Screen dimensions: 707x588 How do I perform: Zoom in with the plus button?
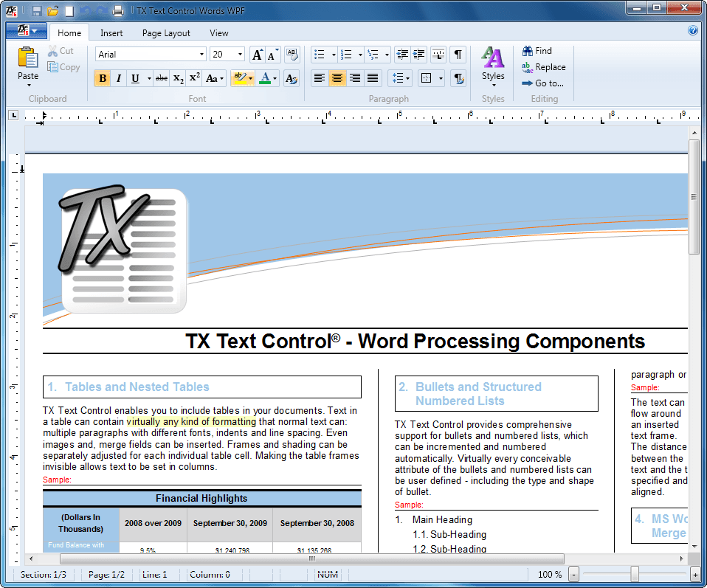click(x=695, y=575)
